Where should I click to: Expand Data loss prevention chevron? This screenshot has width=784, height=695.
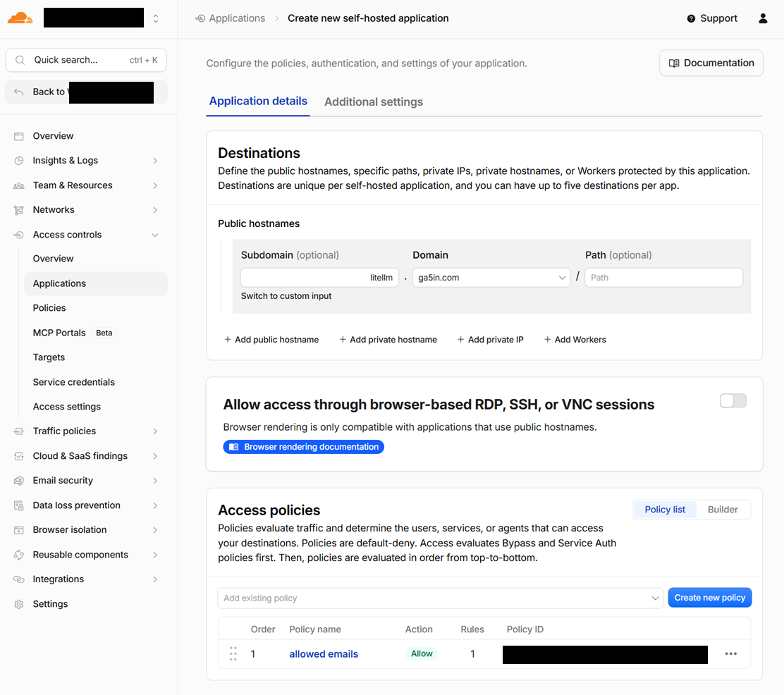click(155, 505)
